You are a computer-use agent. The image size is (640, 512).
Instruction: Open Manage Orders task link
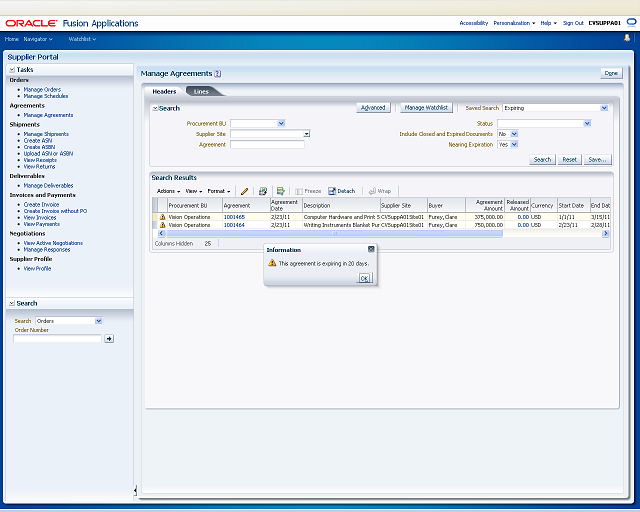click(42, 89)
